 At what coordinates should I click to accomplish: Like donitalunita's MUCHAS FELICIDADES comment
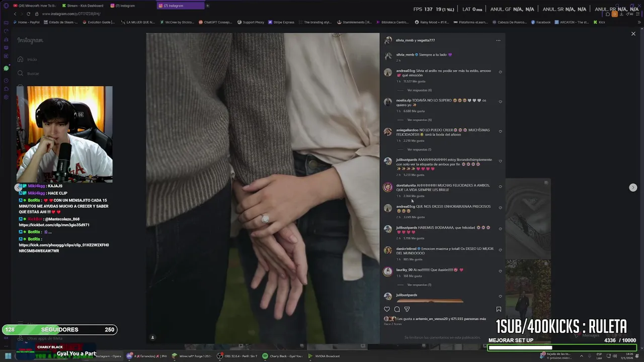(x=500, y=187)
